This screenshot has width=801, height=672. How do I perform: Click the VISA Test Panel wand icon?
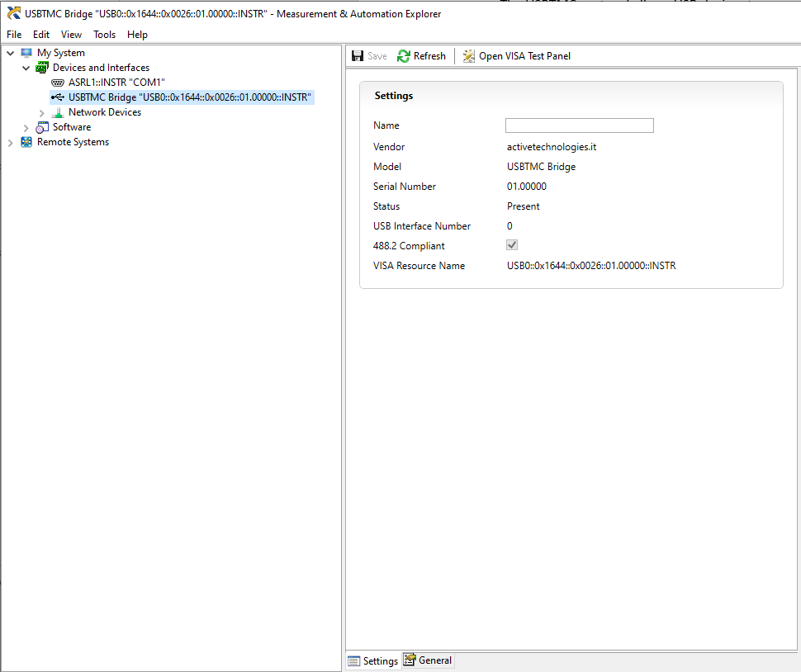pyautogui.click(x=468, y=56)
